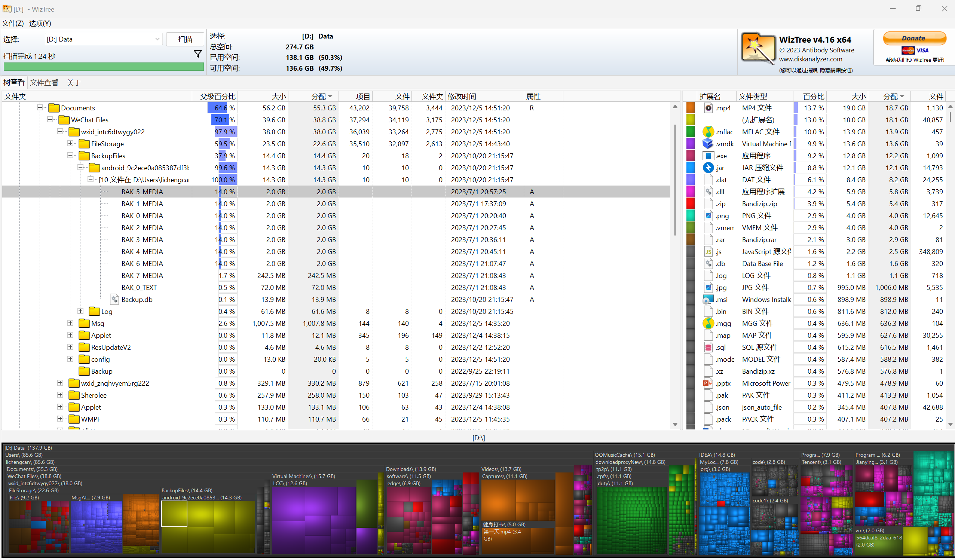Click the .vmdk virtual machine icon

click(x=708, y=144)
